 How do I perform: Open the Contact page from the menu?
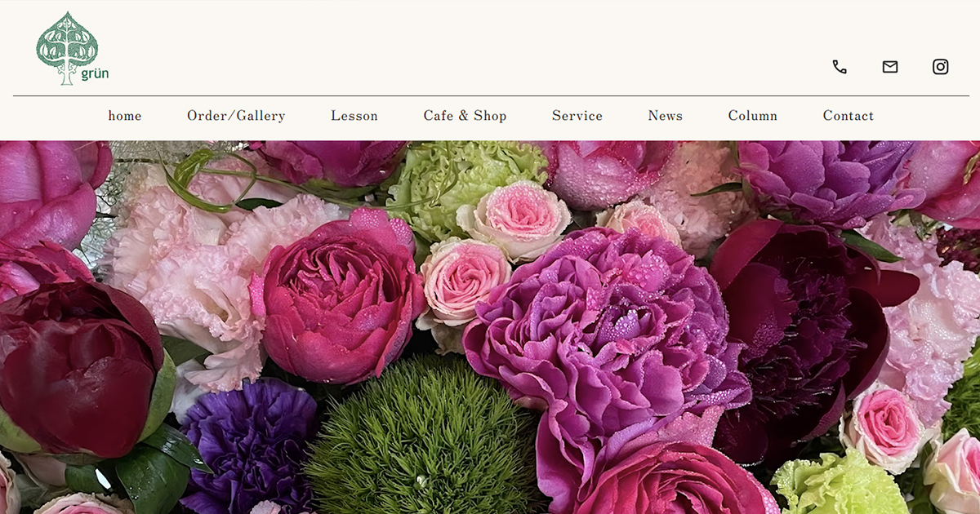tap(849, 116)
